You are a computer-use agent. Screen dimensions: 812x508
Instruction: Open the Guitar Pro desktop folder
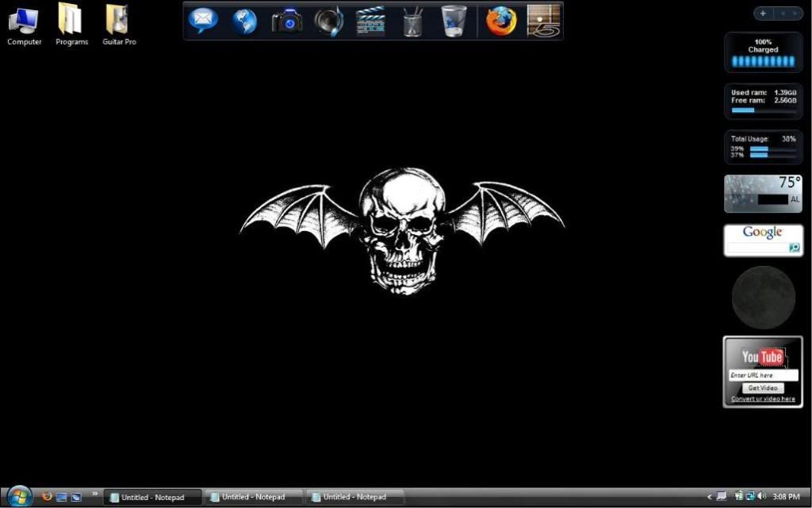pos(119,25)
